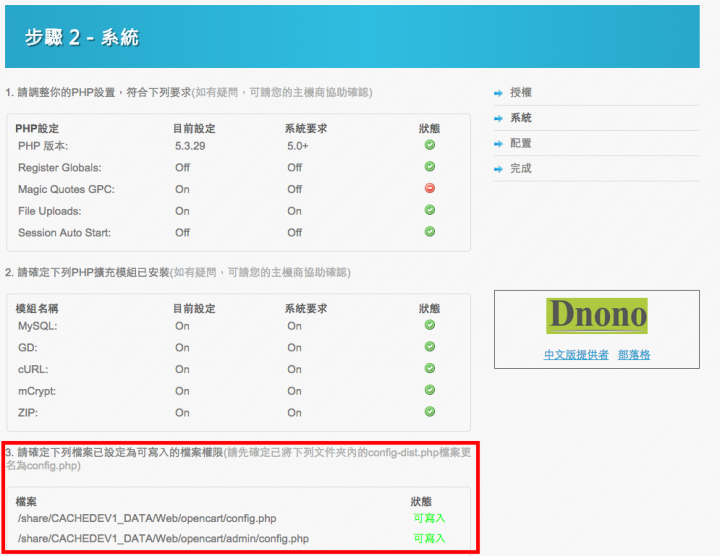Open the 配置 step in sidebar
Image resolution: width=720 pixels, height=556 pixels.
[521, 143]
